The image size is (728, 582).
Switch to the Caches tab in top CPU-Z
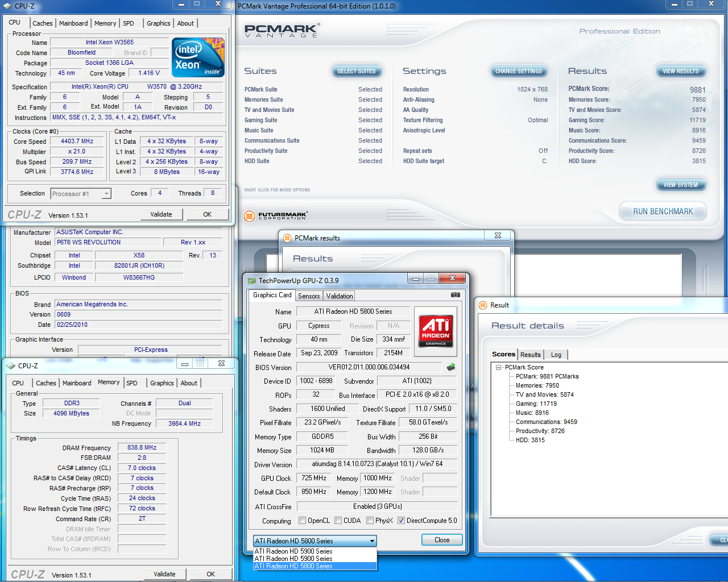pyautogui.click(x=42, y=23)
